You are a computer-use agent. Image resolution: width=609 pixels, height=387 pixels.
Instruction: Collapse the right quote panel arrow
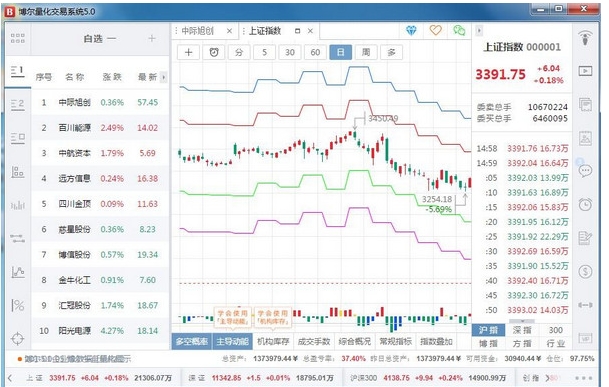[479, 30]
